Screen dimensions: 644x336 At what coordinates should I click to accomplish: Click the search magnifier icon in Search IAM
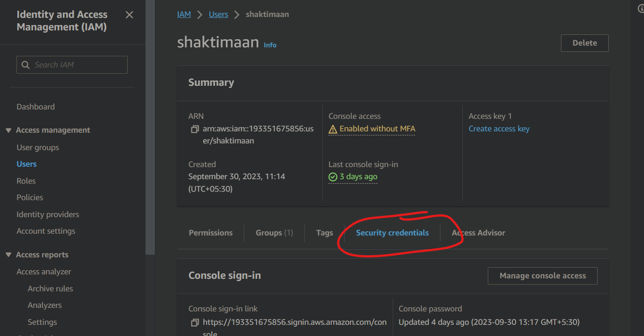25,65
